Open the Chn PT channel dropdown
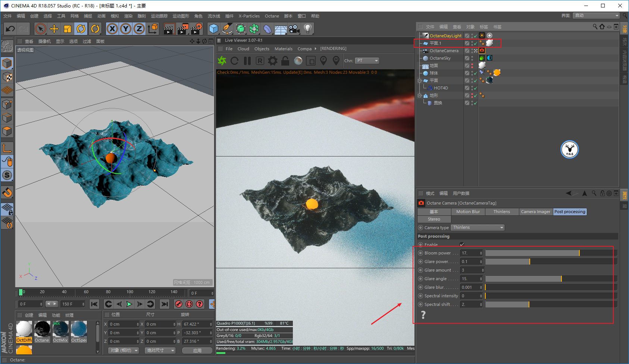629x364 pixels. 367,60
